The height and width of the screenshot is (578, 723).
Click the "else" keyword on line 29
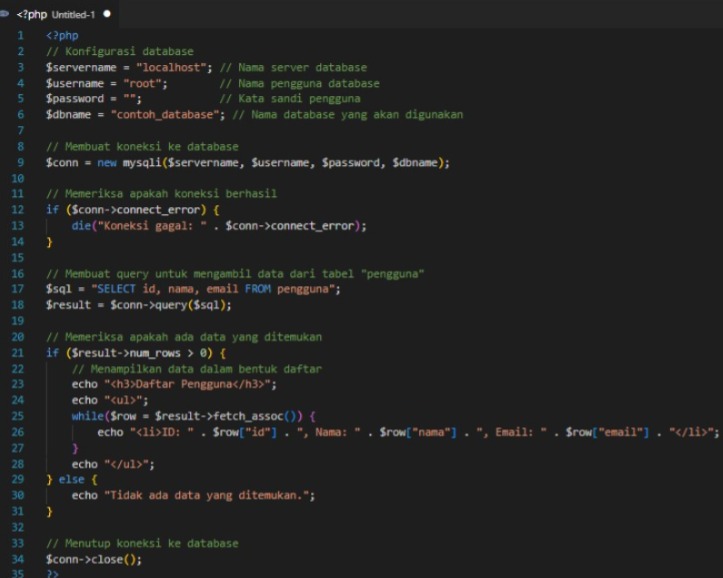pyautogui.click(x=71, y=479)
